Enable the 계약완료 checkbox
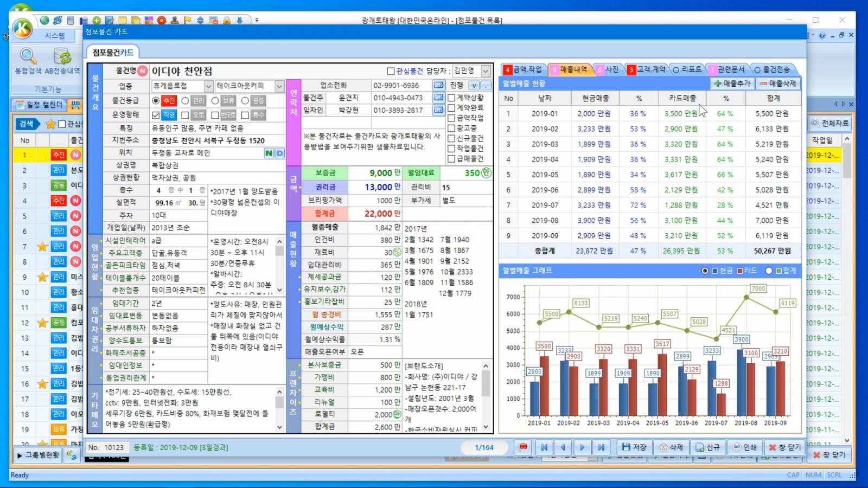 pos(451,108)
